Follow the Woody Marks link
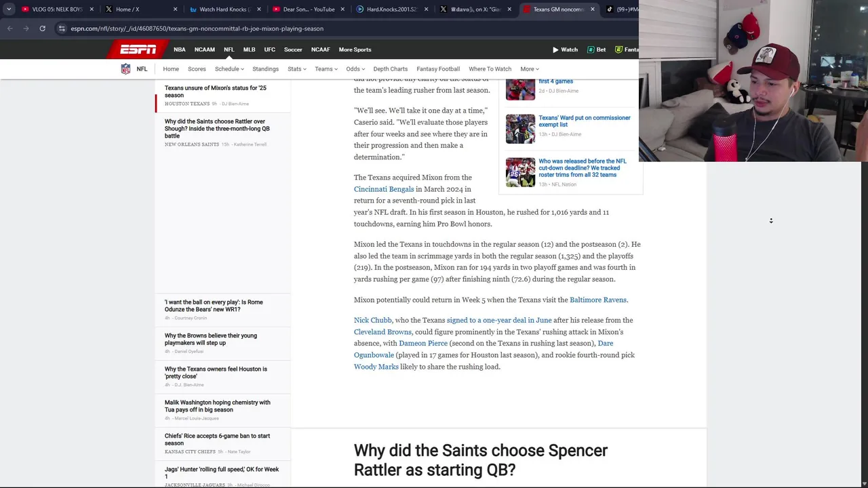The height and width of the screenshot is (488, 868). pyautogui.click(x=376, y=367)
